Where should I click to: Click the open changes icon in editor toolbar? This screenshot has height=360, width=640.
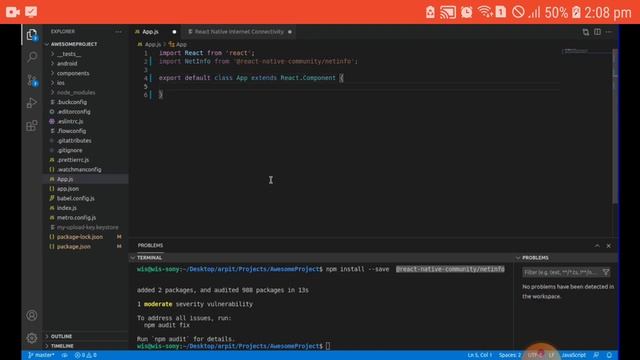586,32
